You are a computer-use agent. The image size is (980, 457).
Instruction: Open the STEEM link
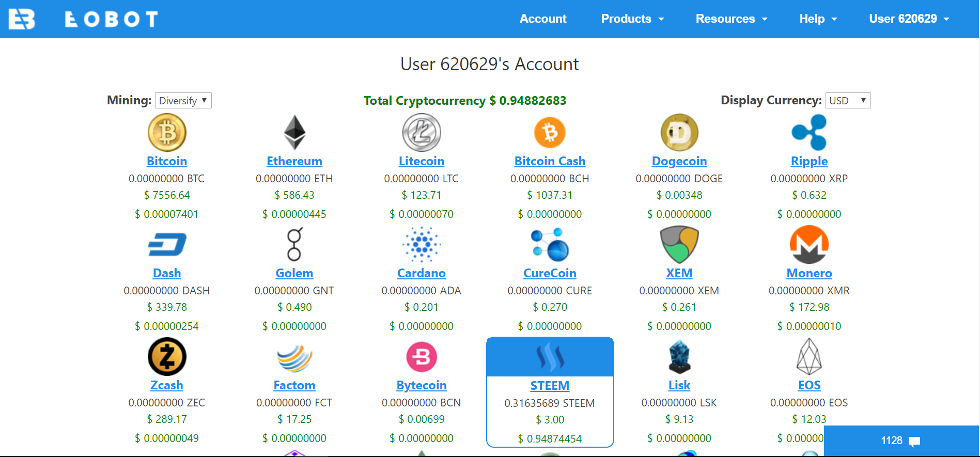point(550,386)
